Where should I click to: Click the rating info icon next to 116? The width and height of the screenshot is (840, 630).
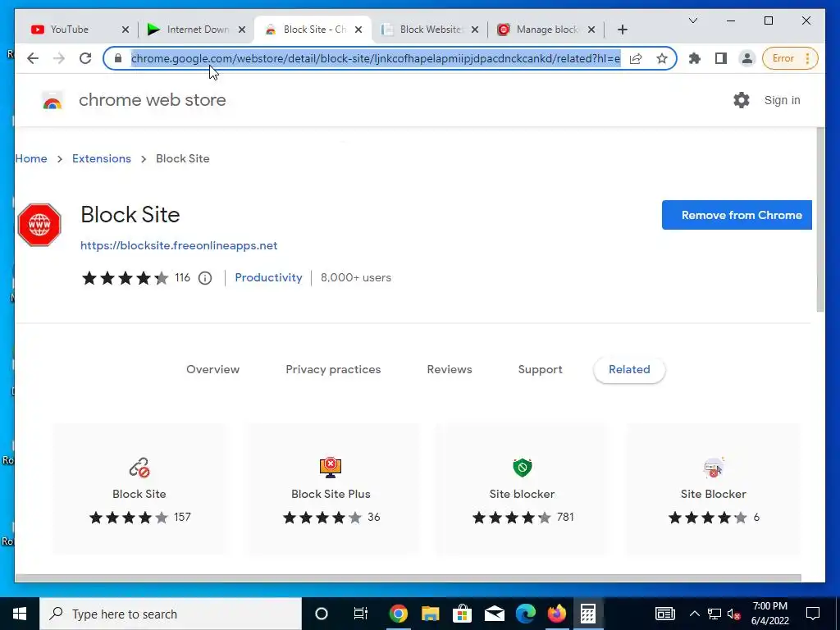205,278
